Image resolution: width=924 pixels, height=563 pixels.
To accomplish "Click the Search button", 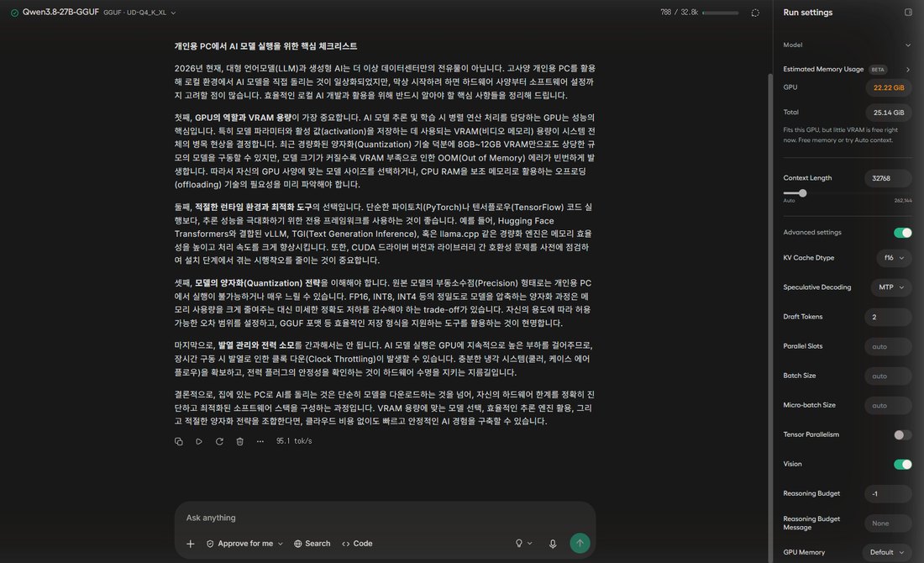I will click(x=312, y=544).
